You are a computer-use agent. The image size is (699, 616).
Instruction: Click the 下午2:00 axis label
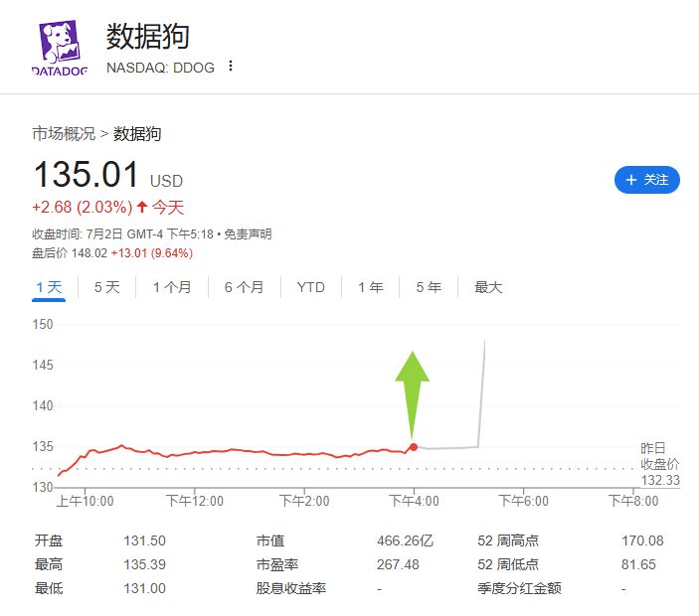pos(304,501)
